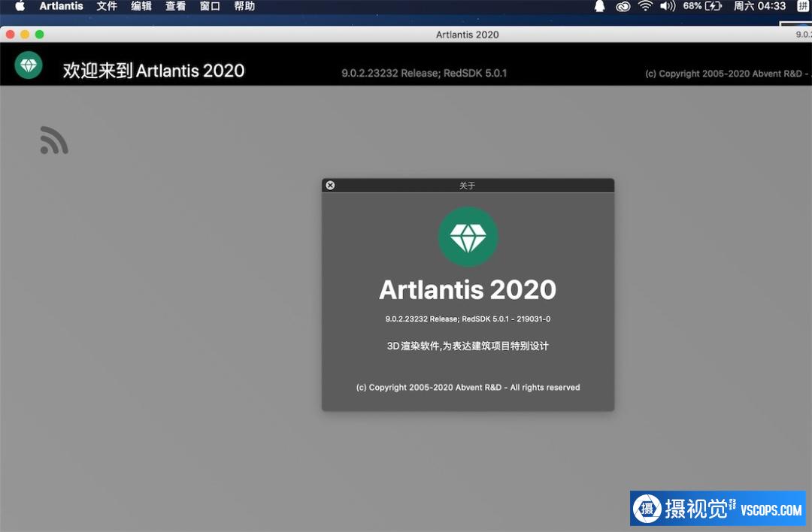Click the dialog copyright All rights reserved line
Viewport: 812px width, 532px height.
(468, 387)
